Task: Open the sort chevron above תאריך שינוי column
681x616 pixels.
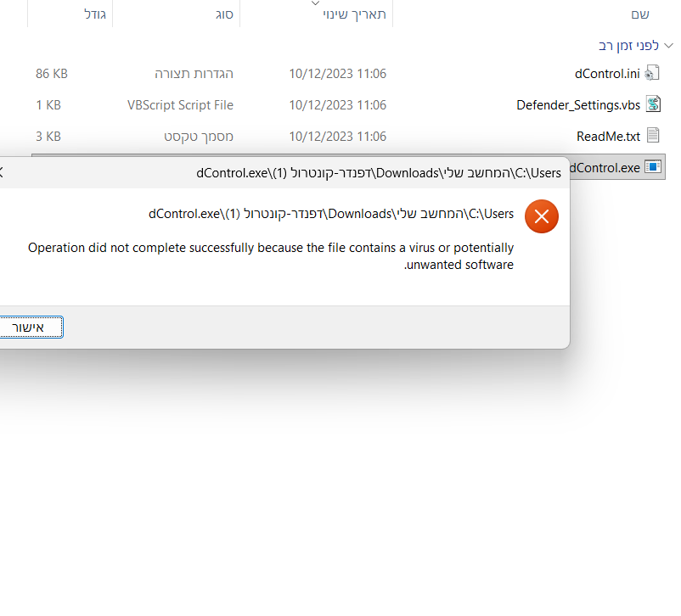Action: [x=315, y=3]
